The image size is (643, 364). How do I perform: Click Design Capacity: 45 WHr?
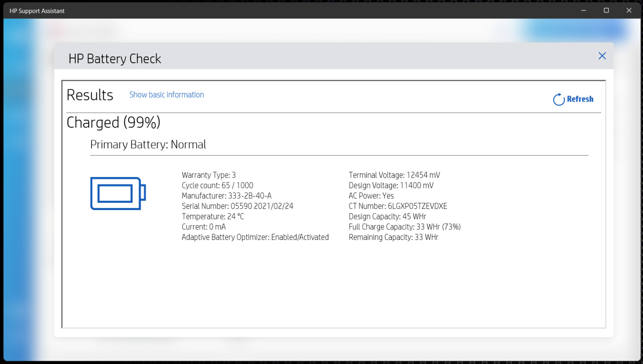(x=387, y=217)
